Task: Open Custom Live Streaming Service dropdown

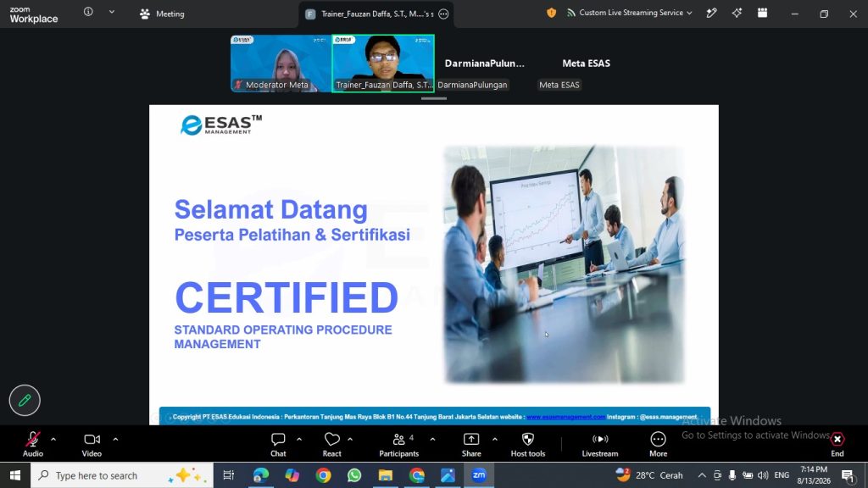Action: click(630, 13)
